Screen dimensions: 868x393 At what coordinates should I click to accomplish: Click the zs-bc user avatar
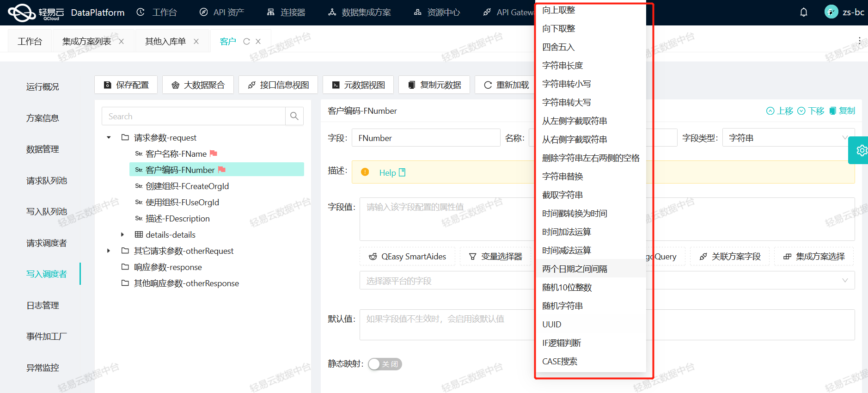831,12
